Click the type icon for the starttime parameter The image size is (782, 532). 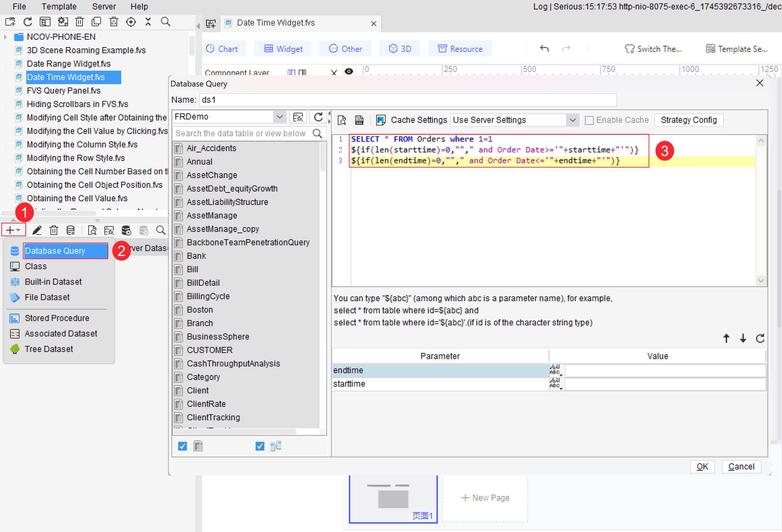556,384
